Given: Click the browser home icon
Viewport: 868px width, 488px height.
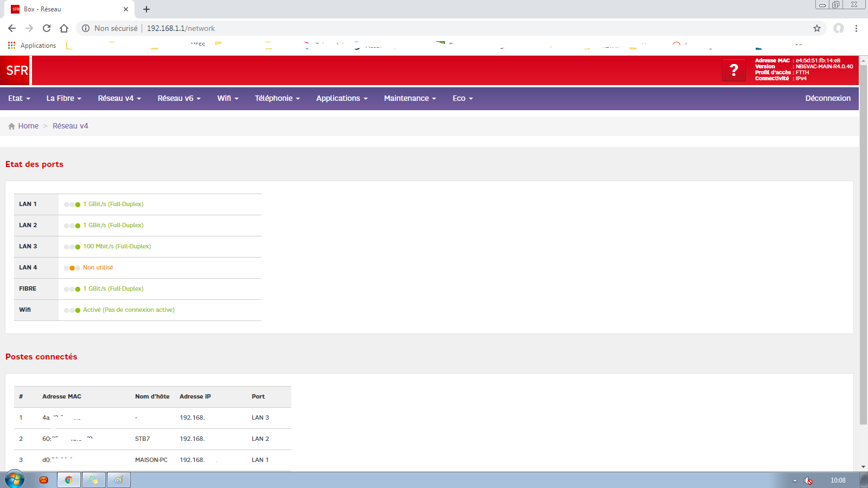Looking at the screenshot, I should (x=64, y=28).
